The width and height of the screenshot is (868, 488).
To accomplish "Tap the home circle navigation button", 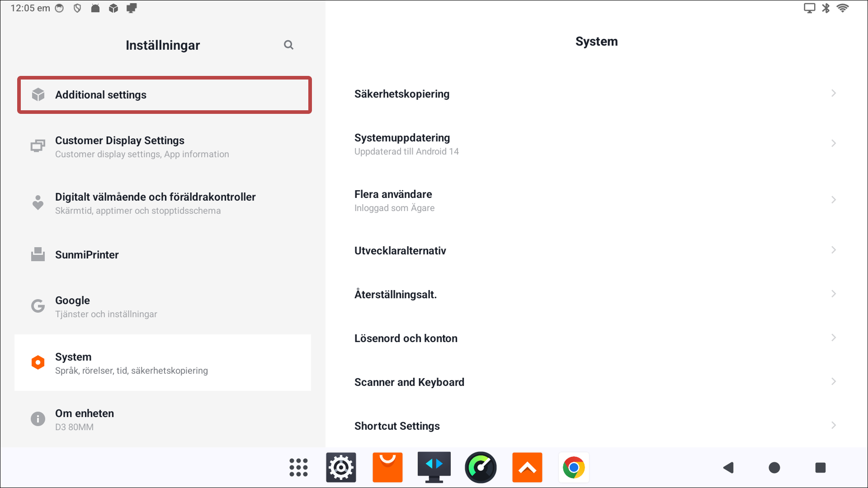I will [x=774, y=468].
